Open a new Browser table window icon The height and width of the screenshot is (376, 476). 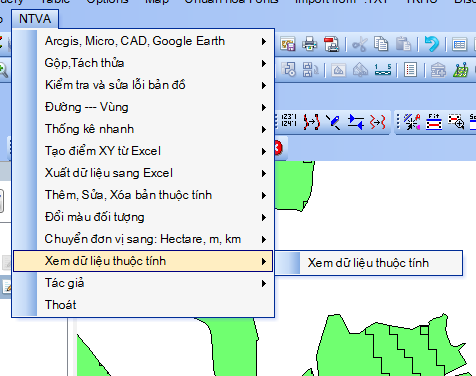[459, 44]
